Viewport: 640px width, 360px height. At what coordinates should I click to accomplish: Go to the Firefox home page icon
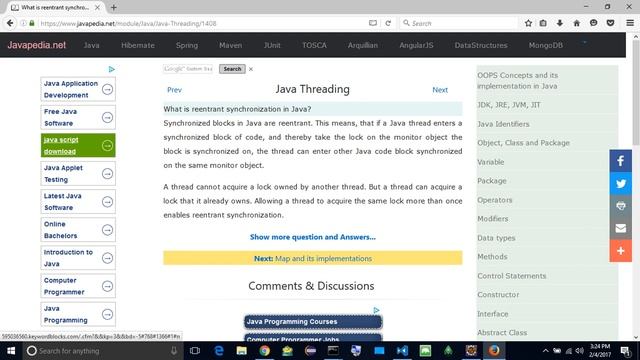click(576, 23)
